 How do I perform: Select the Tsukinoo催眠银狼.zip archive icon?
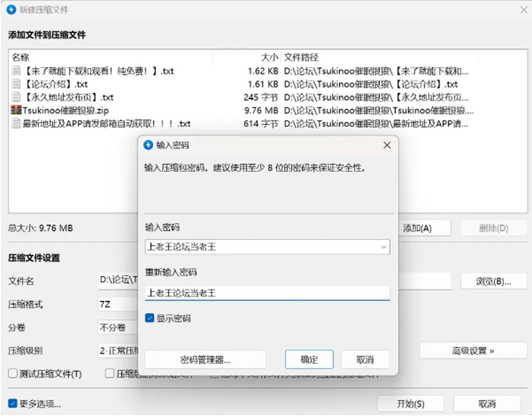(x=16, y=110)
